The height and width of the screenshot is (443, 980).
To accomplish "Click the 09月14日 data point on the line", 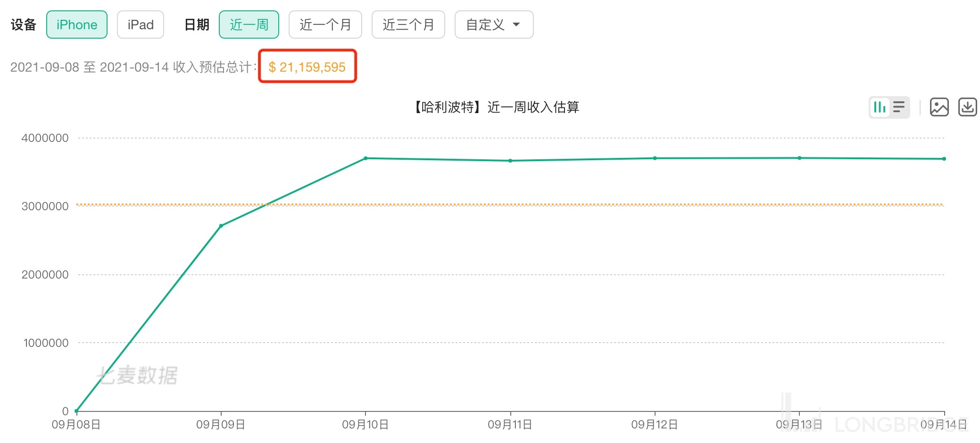I will coord(944,159).
